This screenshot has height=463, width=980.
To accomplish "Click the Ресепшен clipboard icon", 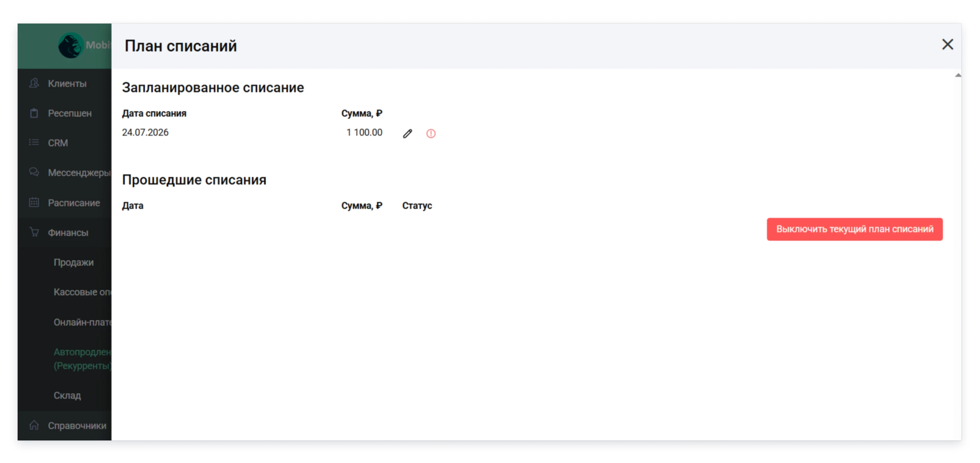I will pyautogui.click(x=34, y=113).
